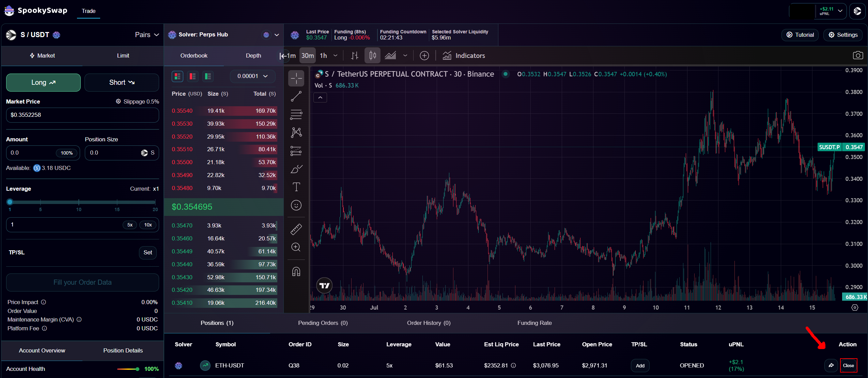Select the trend line drawing tool
Screen dimensions: 868x378
click(x=296, y=96)
